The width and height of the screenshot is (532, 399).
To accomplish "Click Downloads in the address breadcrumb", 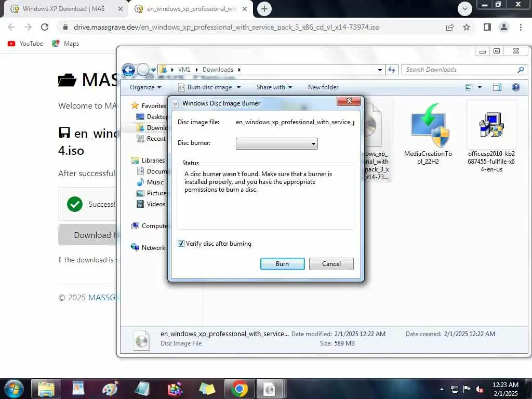I will (218, 70).
